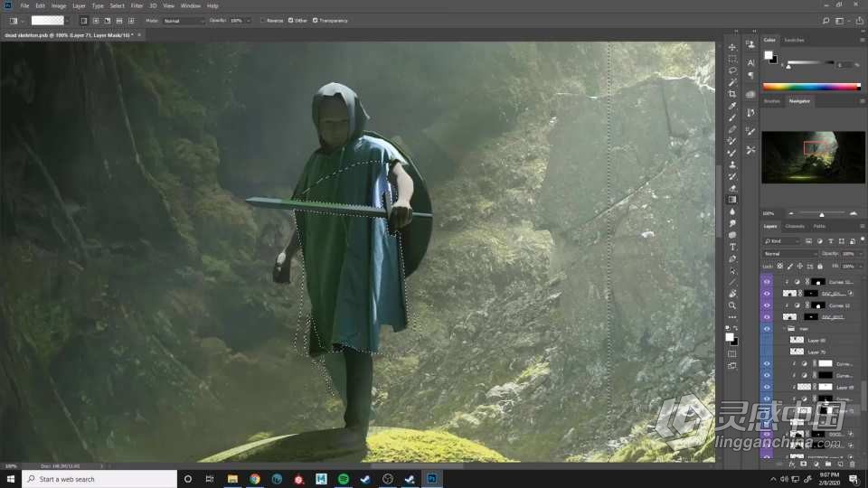Select the Eraser tool
Image resolution: width=868 pixels, height=488 pixels.
(732, 188)
